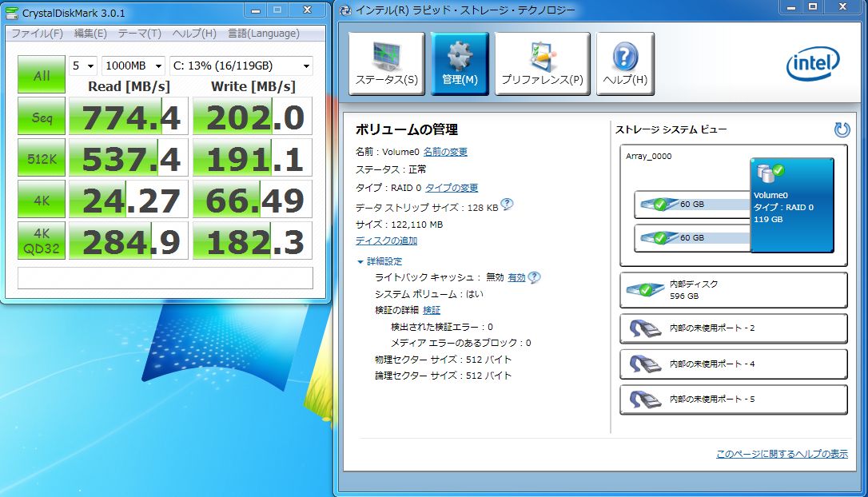
Task: Click このページに関するヘルプの表示 help link
Action: click(x=782, y=454)
